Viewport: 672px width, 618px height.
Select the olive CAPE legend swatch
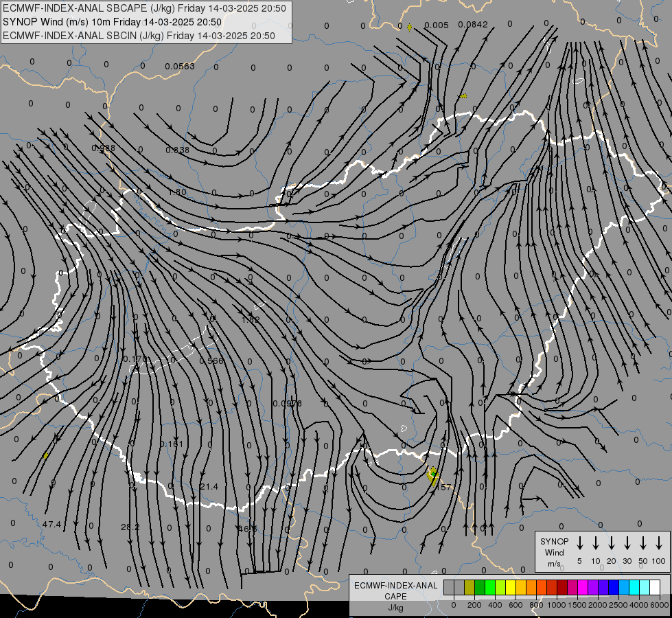tap(470, 588)
